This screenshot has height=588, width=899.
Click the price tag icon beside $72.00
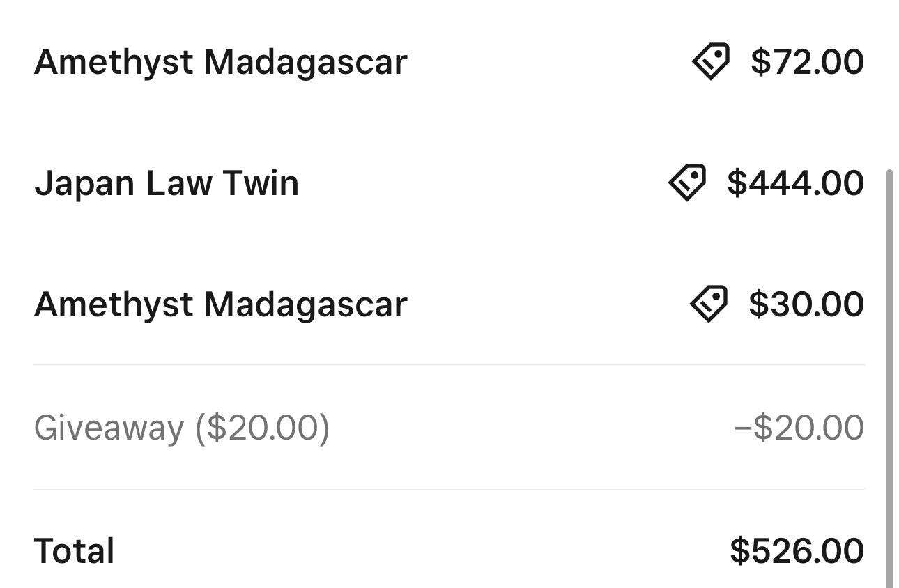(x=710, y=61)
